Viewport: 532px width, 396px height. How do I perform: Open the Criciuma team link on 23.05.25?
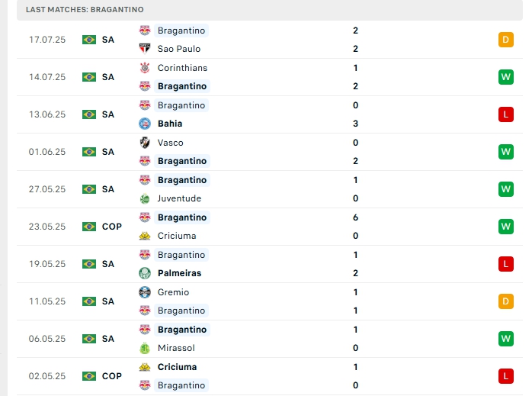pos(177,236)
